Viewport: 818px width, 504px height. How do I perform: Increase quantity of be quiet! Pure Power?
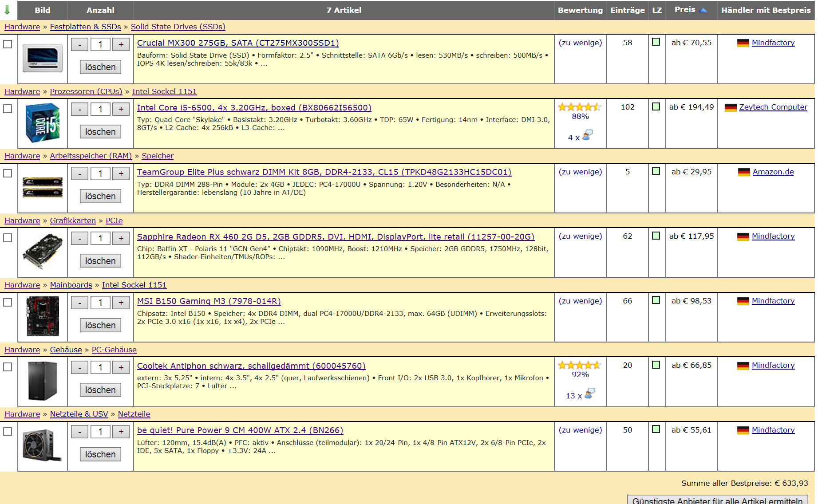121,432
